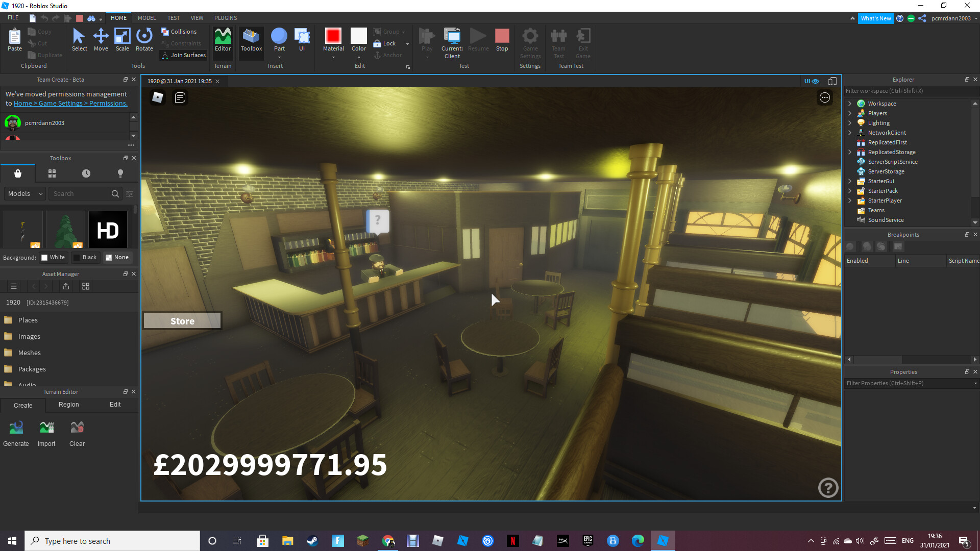Expand the StarterPlayer tree node
980x551 pixels.
850,201
